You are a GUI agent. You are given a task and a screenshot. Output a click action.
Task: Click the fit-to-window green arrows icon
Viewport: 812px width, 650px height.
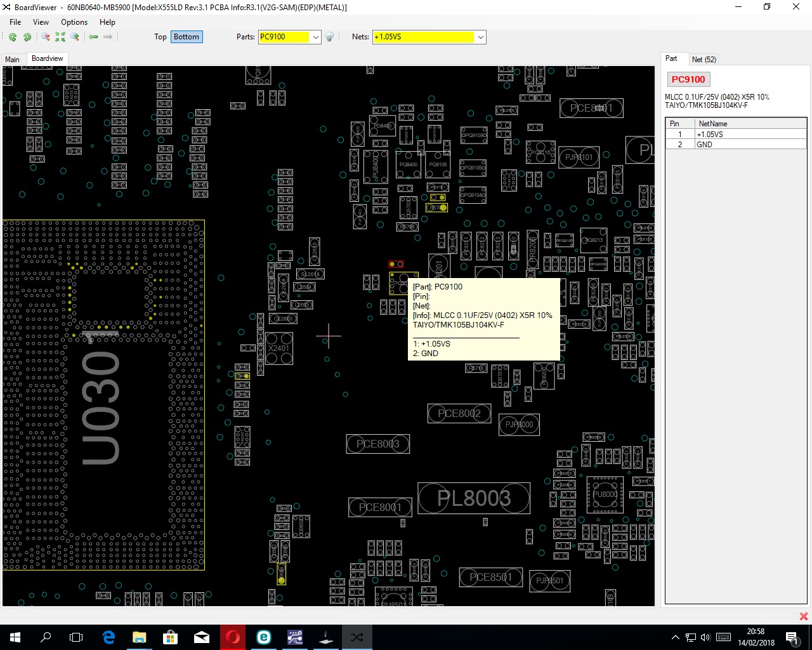pyautogui.click(x=60, y=37)
